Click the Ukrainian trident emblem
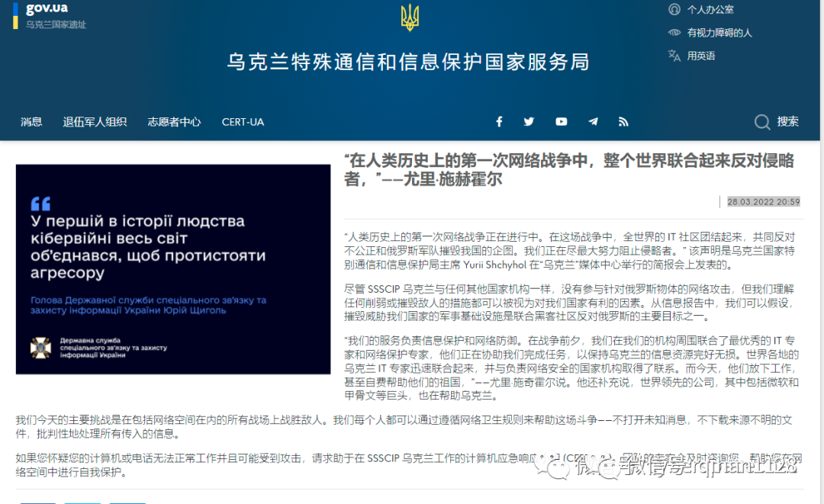 [410, 18]
